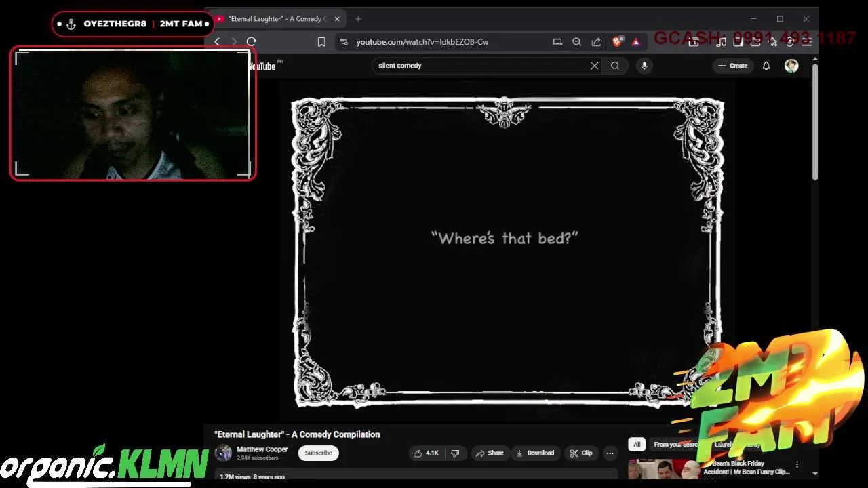Select the All filter chip

(x=637, y=445)
